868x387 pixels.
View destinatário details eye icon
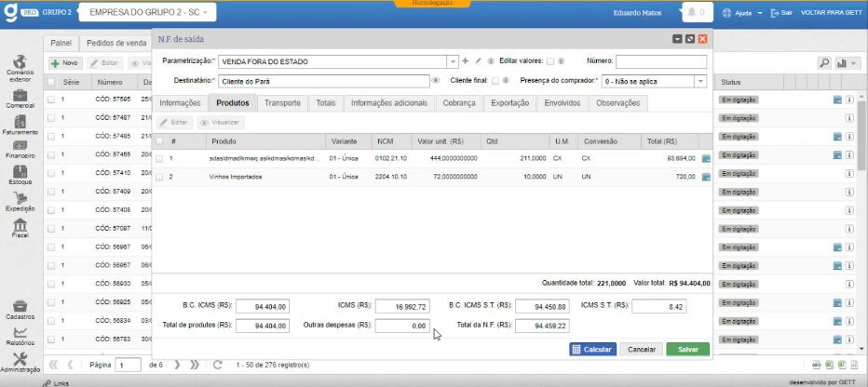[436, 81]
